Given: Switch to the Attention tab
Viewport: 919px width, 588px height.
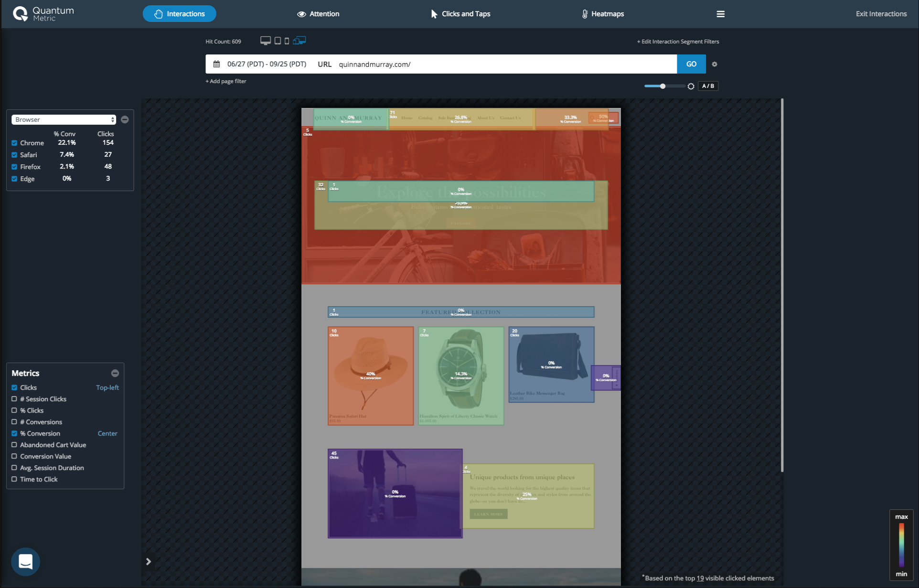Looking at the screenshot, I should pos(318,14).
